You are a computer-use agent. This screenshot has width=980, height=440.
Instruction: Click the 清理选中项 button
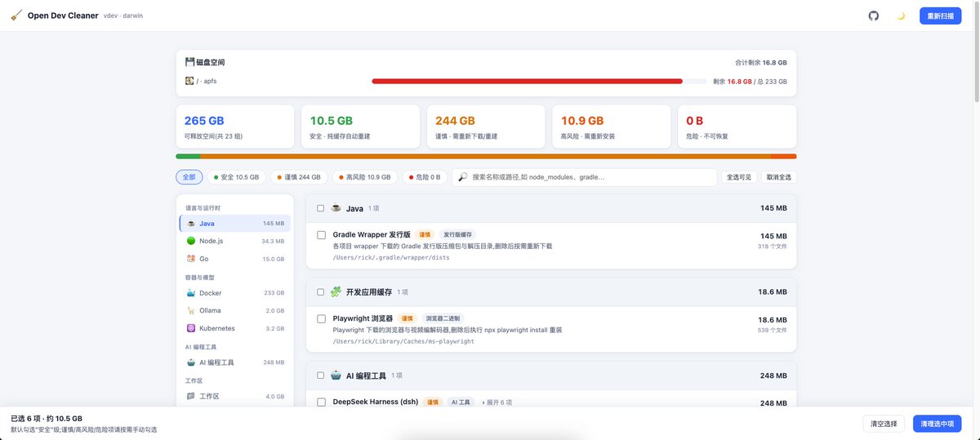click(938, 424)
